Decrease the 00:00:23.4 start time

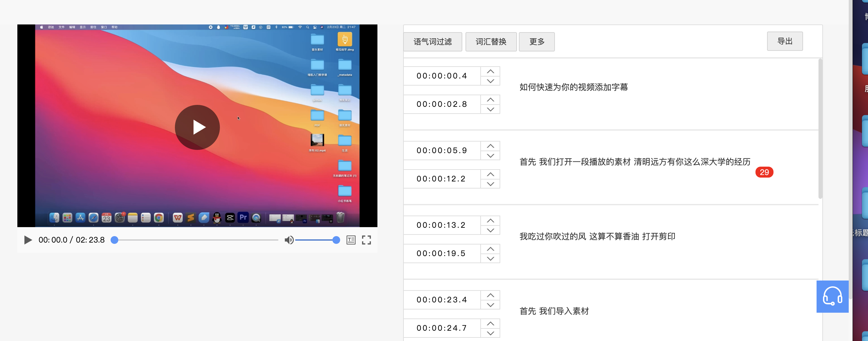(490, 304)
